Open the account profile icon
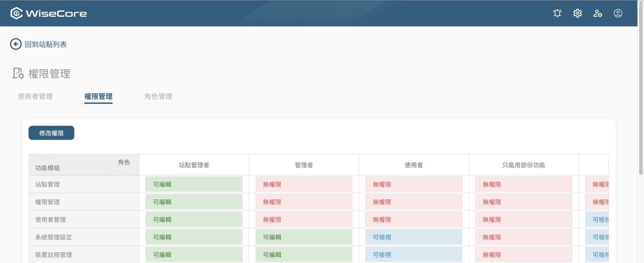Image resolution: width=644 pixels, height=263 pixels. (x=618, y=13)
